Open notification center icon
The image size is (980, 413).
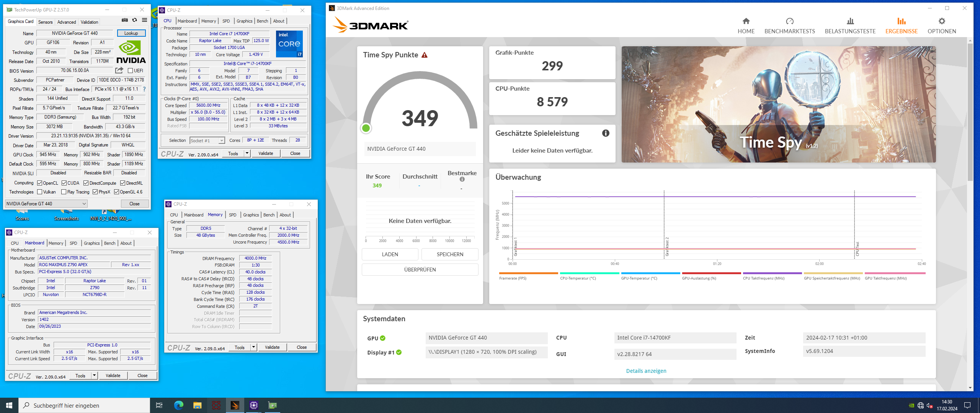pyautogui.click(x=967, y=405)
